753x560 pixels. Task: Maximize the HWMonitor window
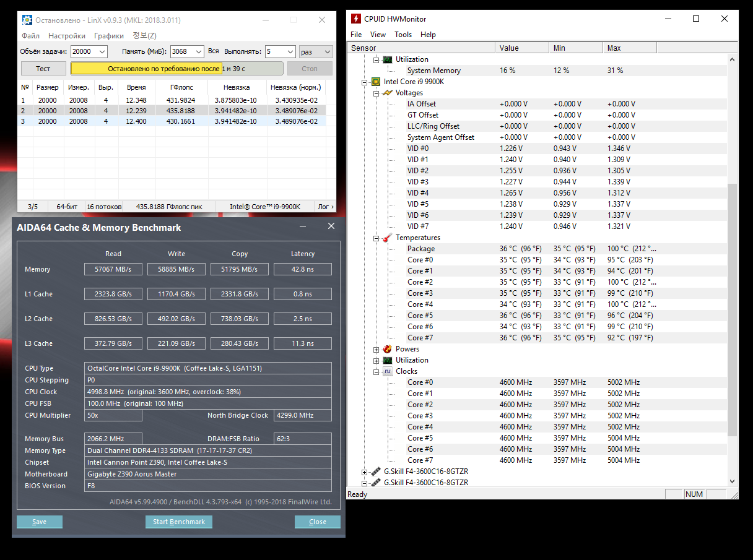pyautogui.click(x=696, y=19)
